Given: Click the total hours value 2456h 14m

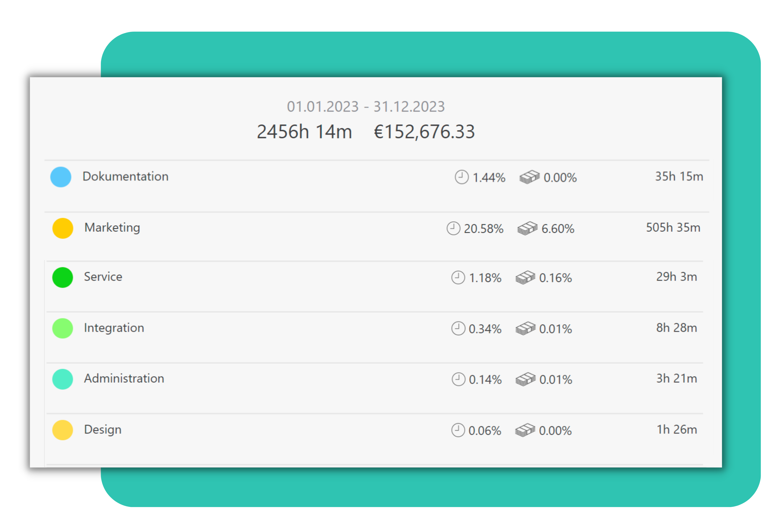Looking at the screenshot, I should (x=305, y=132).
